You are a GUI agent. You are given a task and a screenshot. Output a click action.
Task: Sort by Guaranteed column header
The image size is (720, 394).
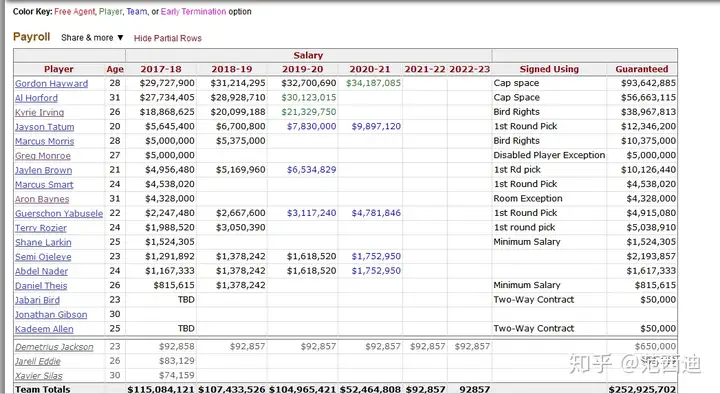641,69
